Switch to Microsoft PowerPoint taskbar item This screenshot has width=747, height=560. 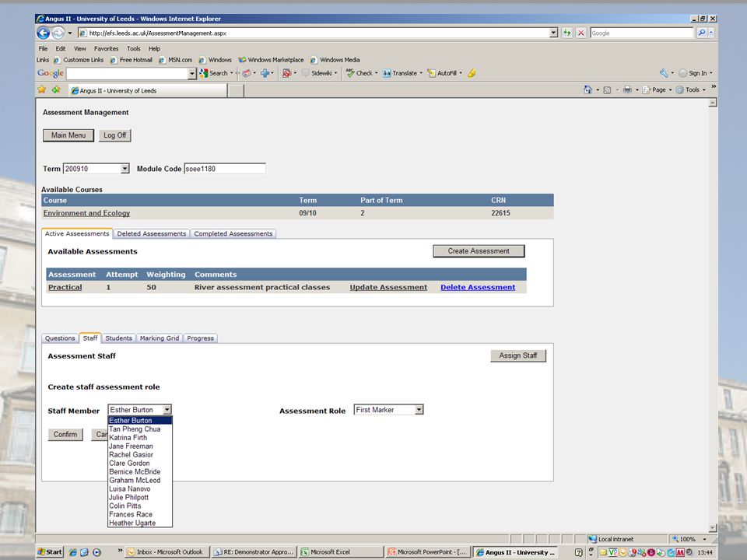428,552
